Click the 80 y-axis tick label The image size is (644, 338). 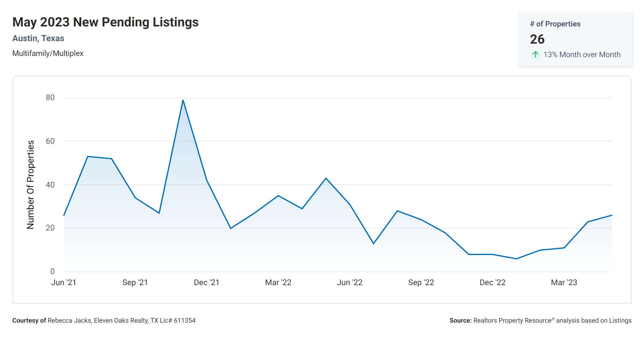[50, 98]
